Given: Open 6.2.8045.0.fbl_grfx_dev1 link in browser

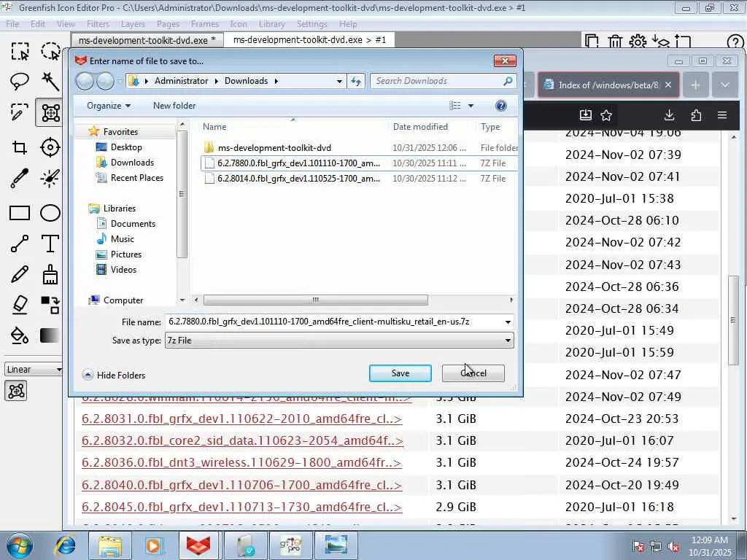Looking at the screenshot, I should coord(242,507).
